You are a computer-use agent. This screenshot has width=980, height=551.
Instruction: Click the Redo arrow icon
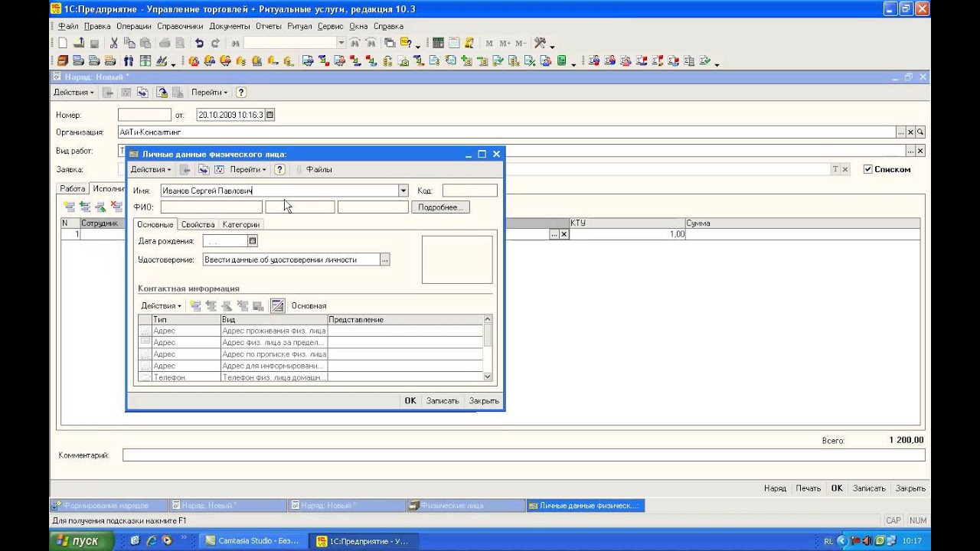click(x=215, y=43)
